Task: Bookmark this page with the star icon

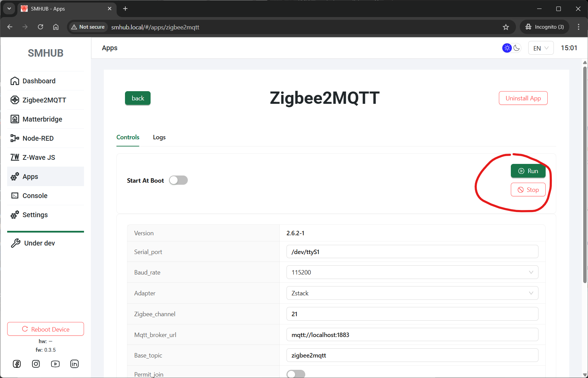Action: click(x=506, y=27)
